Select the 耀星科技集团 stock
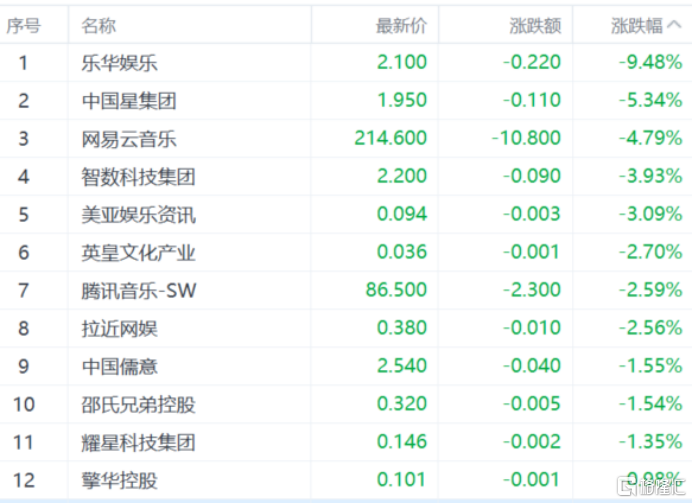The height and width of the screenshot is (503, 692). [x=138, y=442]
